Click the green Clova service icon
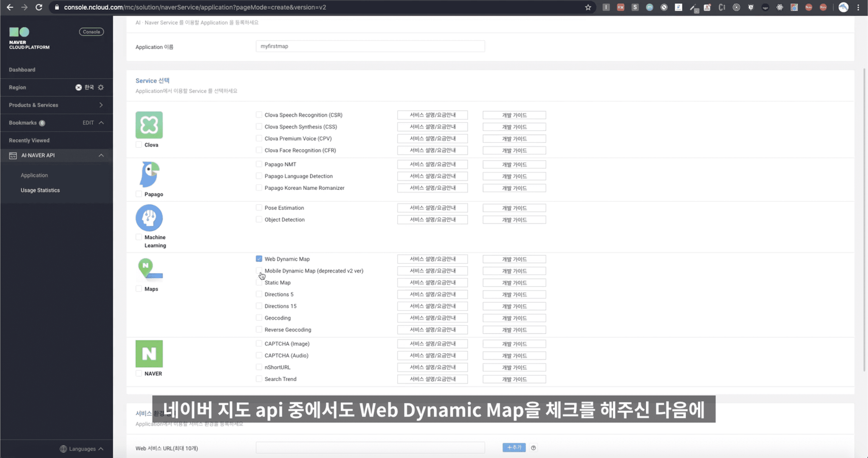 [149, 125]
